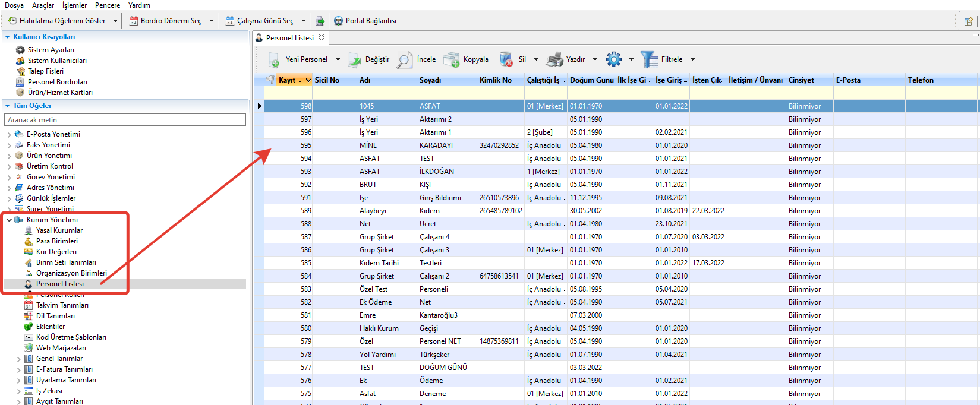The image size is (980, 405).
Task: Click the Aranacak metin search field
Action: coord(125,120)
